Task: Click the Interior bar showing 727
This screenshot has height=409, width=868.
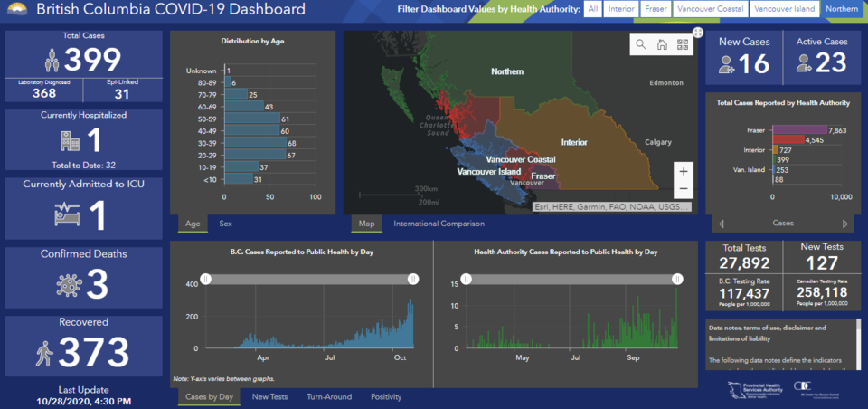Action: (776, 149)
